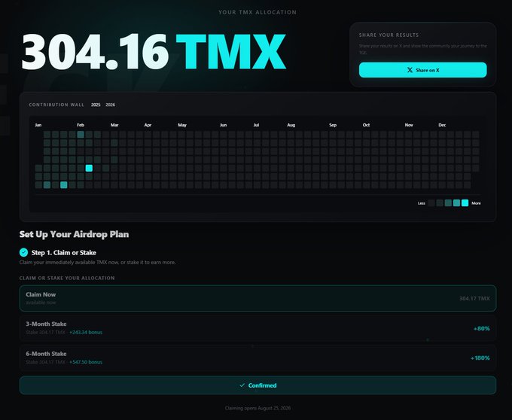Click the Step 1 checkmark icon
The height and width of the screenshot is (420, 512).
coord(23,252)
